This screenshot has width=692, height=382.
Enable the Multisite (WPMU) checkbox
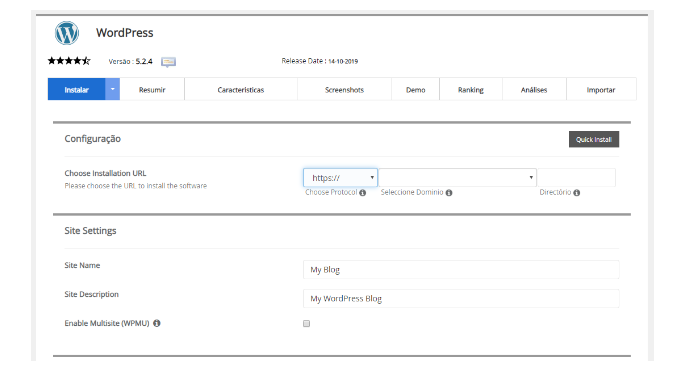(x=306, y=324)
